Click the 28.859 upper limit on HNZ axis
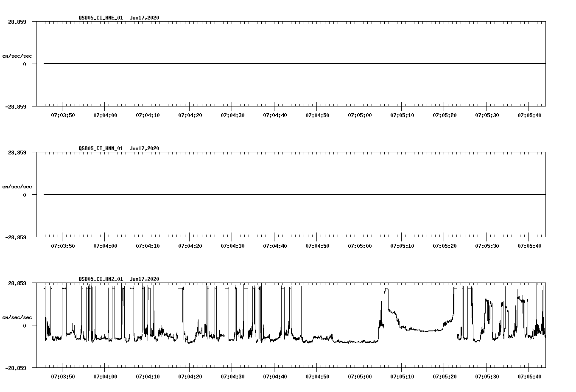The height and width of the screenshot is (392, 576). tap(17, 283)
